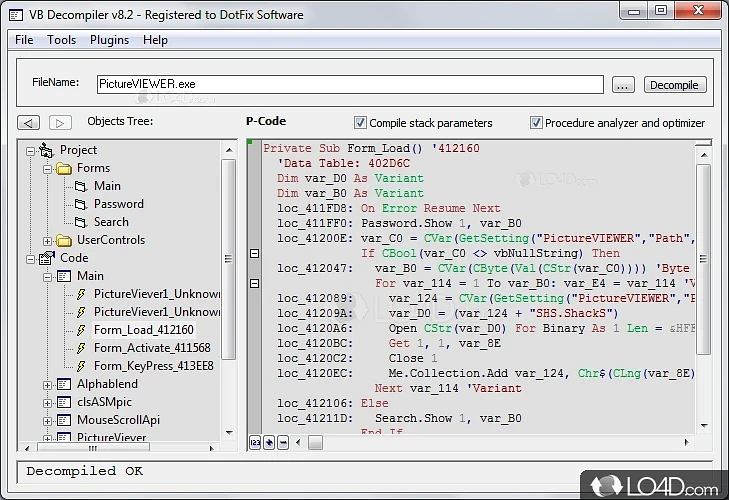Click the code pane scroll up arrow

click(x=704, y=155)
